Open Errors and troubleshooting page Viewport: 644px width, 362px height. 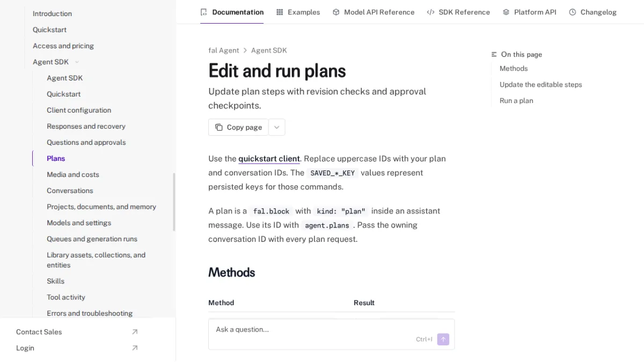click(90, 314)
